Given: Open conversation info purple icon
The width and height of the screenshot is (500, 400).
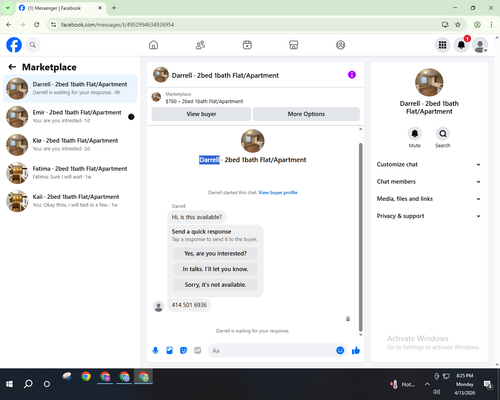Looking at the screenshot, I should (352, 75).
